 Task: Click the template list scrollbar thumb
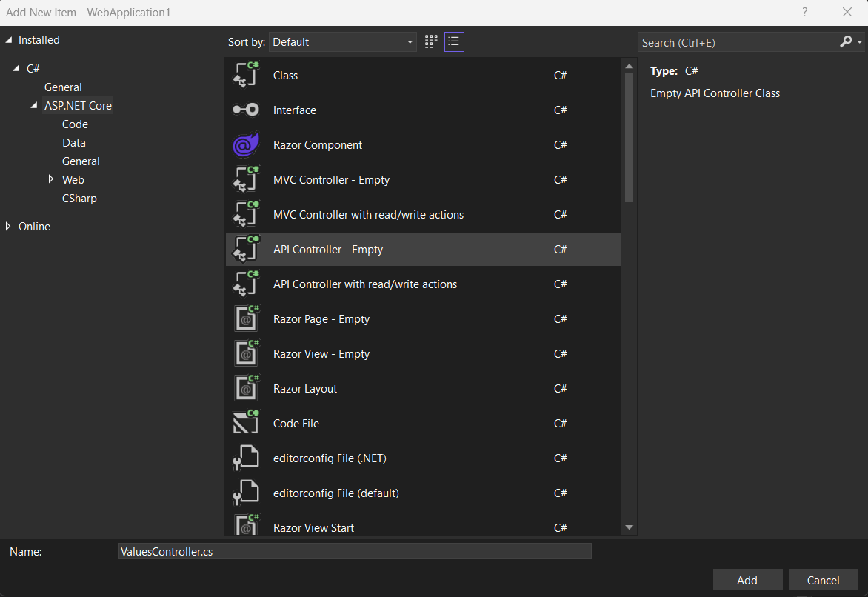click(629, 138)
